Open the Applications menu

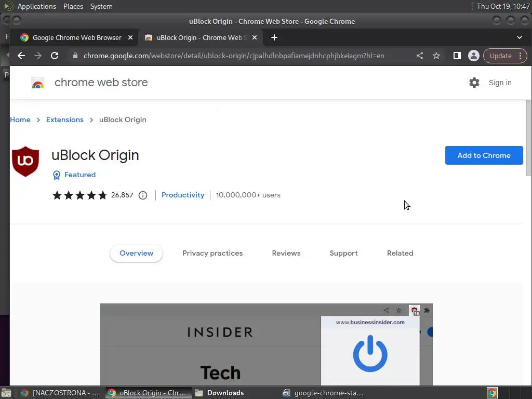point(37,6)
